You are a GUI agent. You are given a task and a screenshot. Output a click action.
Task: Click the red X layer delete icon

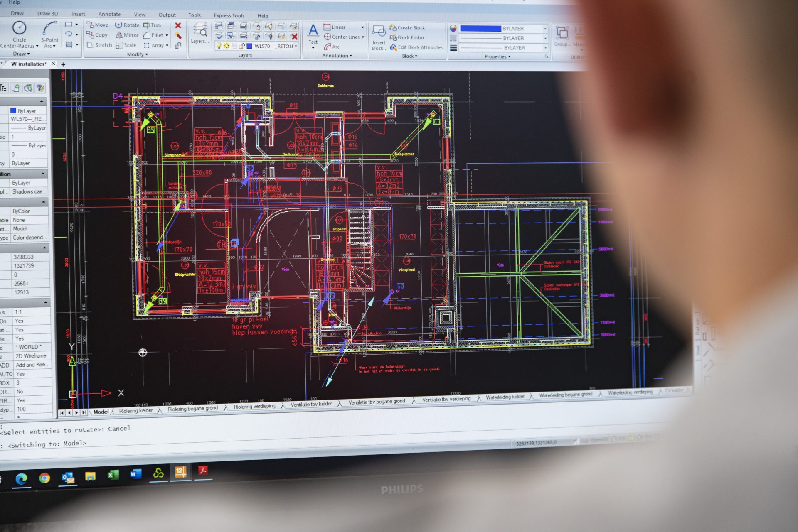(294, 37)
